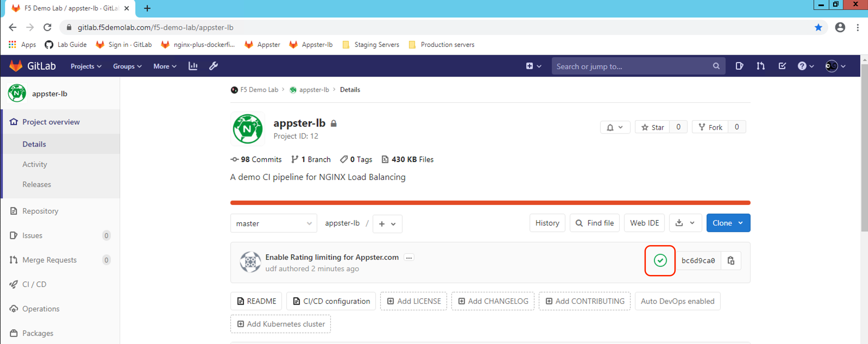
Task: Open the Chrome three-dot menu
Action: pos(858,28)
